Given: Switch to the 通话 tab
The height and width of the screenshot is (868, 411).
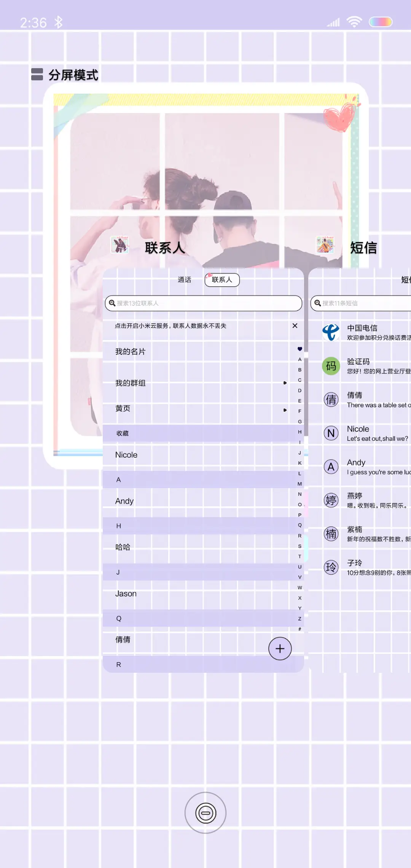Looking at the screenshot, I should pos(184,280).
